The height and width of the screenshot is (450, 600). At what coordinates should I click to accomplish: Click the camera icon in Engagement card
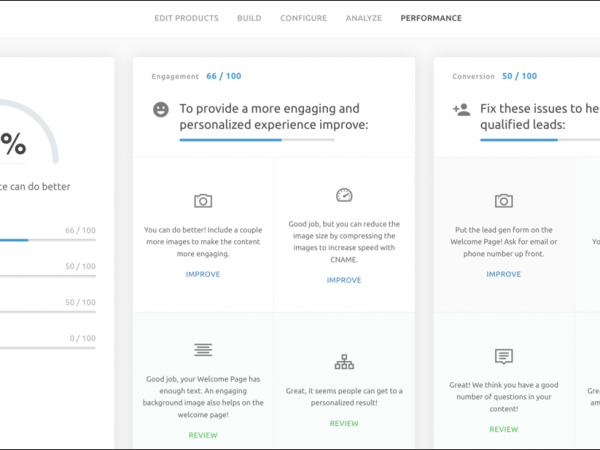point(203,201)
